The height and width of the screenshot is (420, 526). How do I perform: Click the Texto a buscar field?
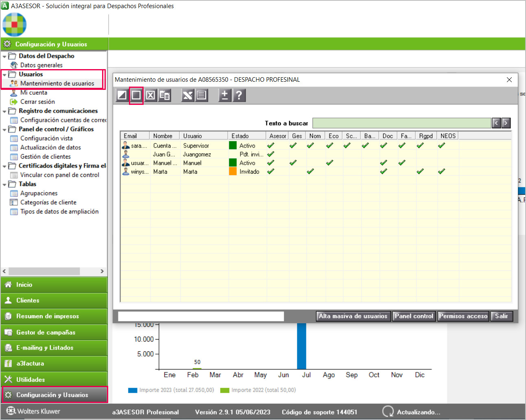click(402, 123)
